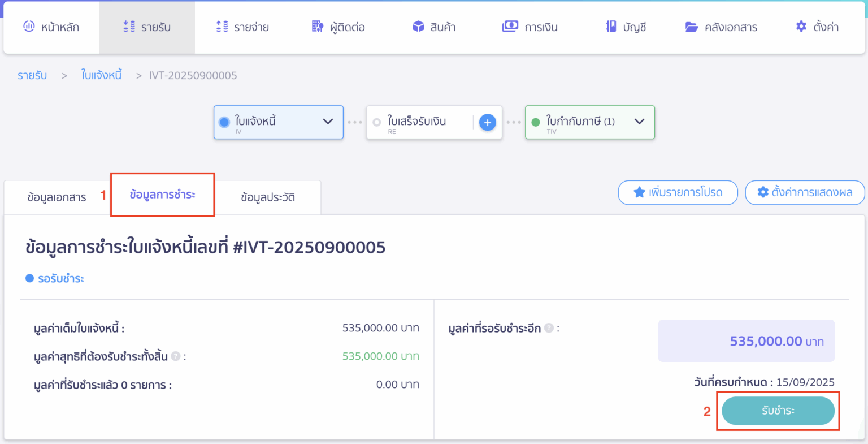Viewport: 868px width, 444px height.
Task: Switch to the ข้อมูลเอกสาร tab
Action: 57,197
